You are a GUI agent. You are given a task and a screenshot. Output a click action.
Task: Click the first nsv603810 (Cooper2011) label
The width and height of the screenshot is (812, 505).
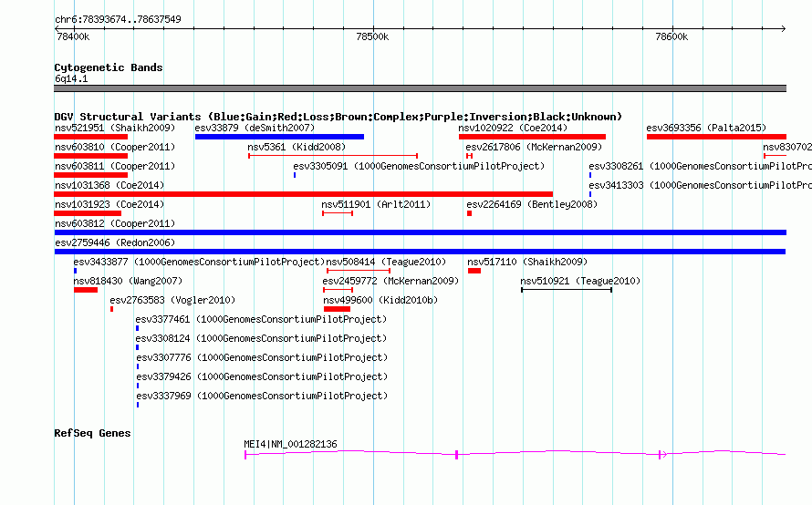[115, 147]
